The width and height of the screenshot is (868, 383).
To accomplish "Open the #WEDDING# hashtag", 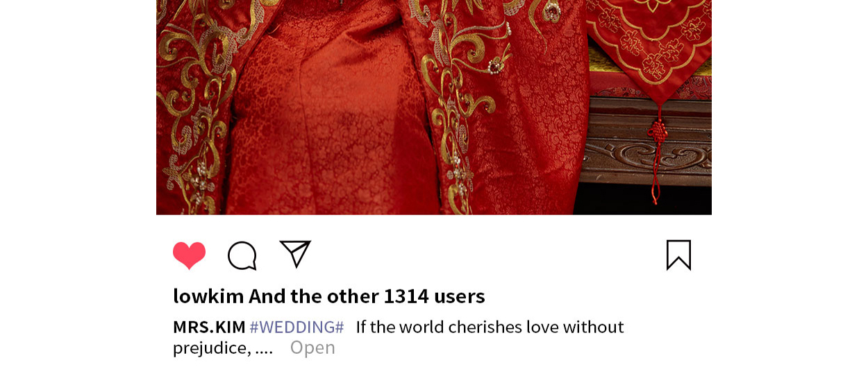I will click(297, 327).
